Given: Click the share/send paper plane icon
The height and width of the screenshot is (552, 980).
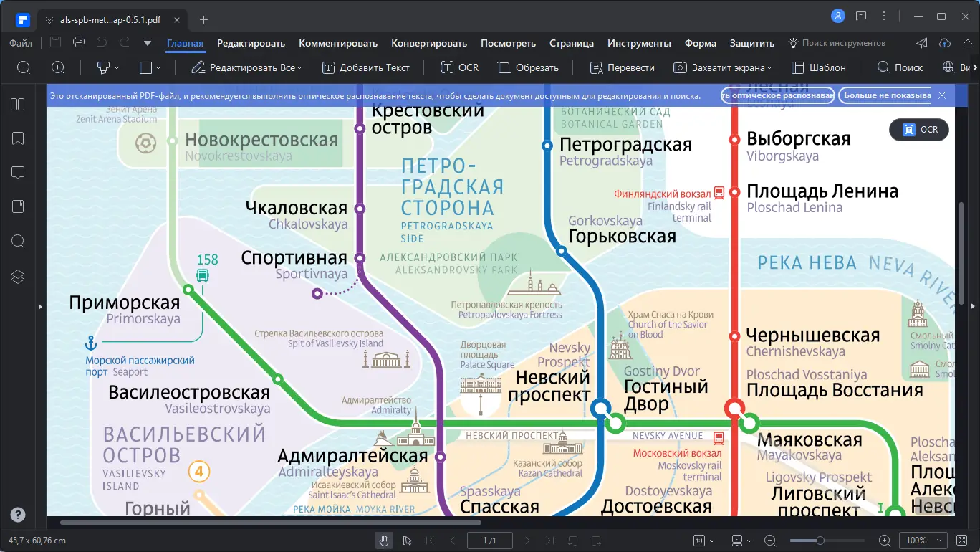Looking at the screenshot, I should click(x=922, y=43).
